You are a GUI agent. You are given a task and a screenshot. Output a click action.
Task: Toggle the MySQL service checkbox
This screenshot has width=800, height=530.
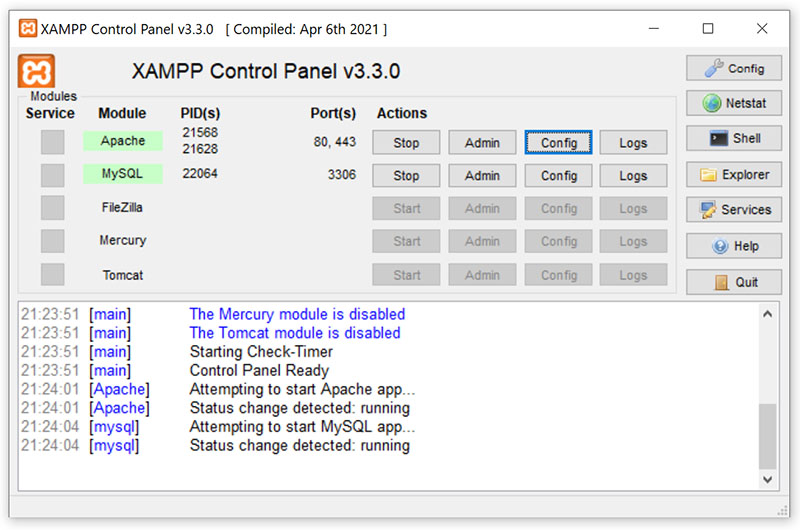[x=53, y=175]
